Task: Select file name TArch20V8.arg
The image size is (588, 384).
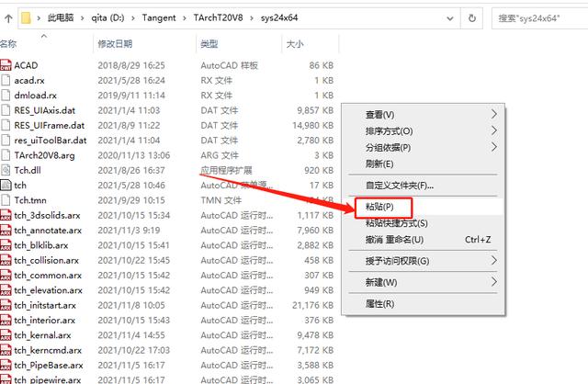Action: (x=44, y=155)
